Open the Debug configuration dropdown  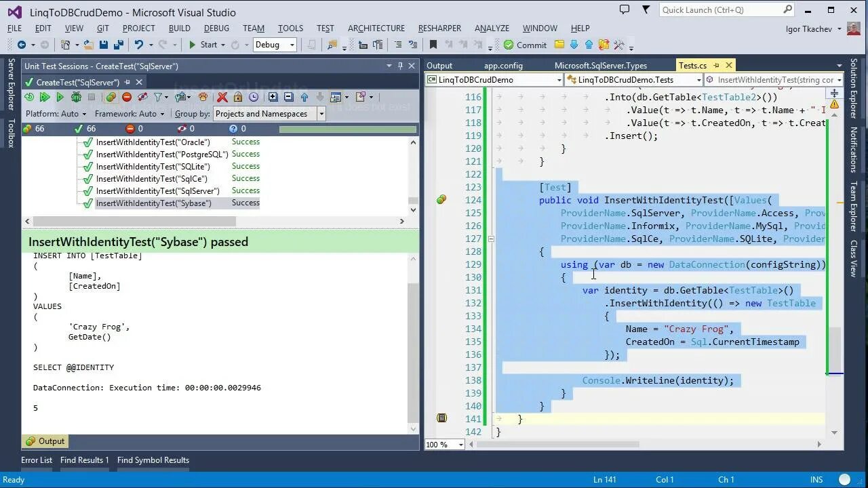point(275,45)
